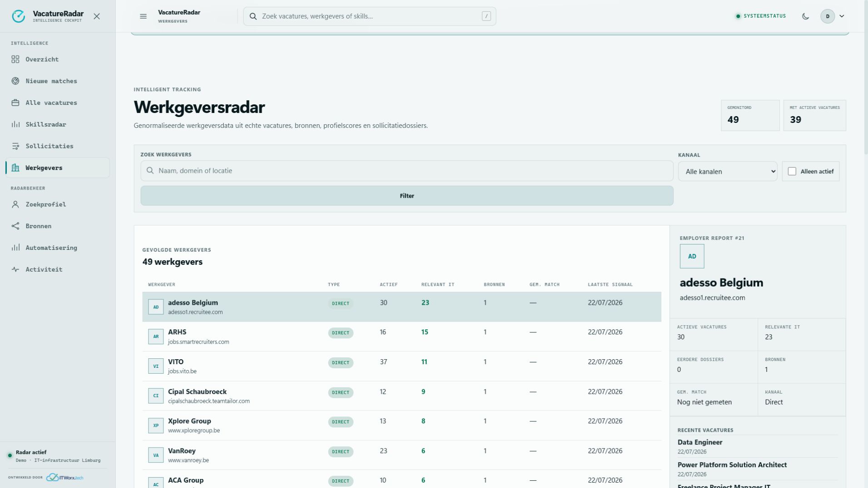The image size is (868, 488).
Task: Open Overzicht in the sidebar
Action: pos(58,59)
